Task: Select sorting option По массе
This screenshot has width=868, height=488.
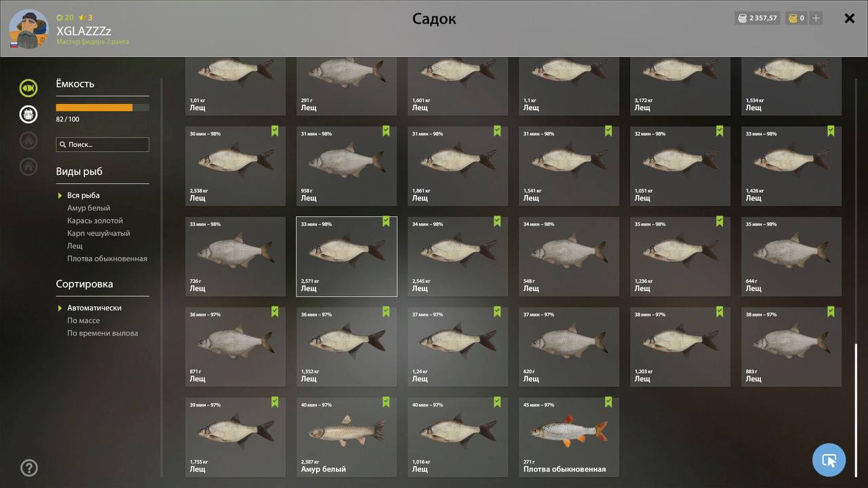Action: pyautogui.click(x=83, y=321)
